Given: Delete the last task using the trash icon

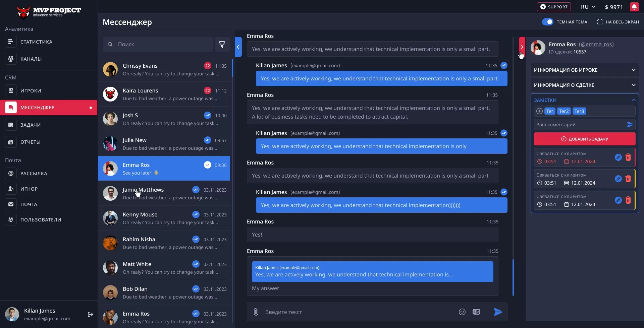Looking at the screenshot, I should (628, 200).
